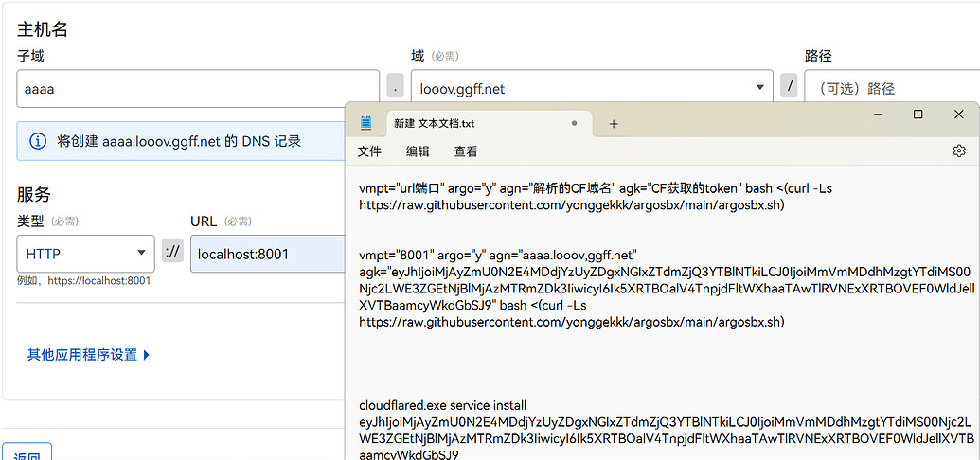Screen dimensions: 980x460
Task: Click the subdomain field containing aaaa
Action: (197, 89)
